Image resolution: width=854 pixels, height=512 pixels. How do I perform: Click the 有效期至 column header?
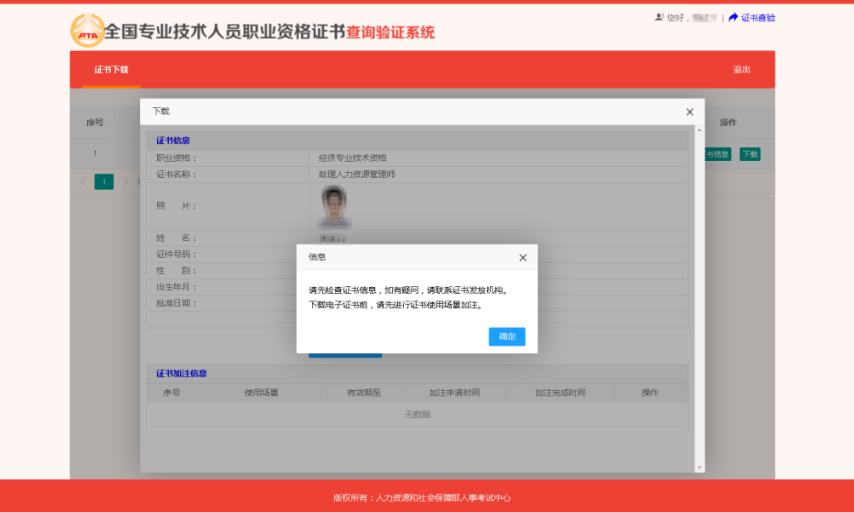(364, 393)
